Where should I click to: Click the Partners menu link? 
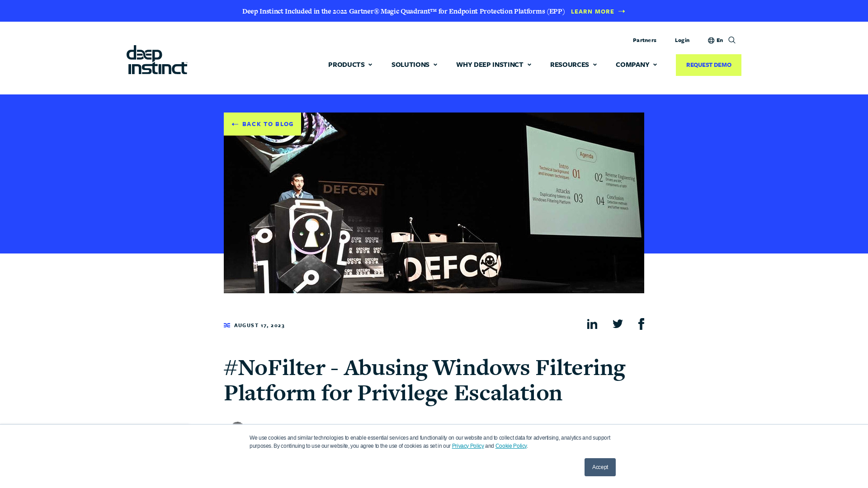coord(644,40)
